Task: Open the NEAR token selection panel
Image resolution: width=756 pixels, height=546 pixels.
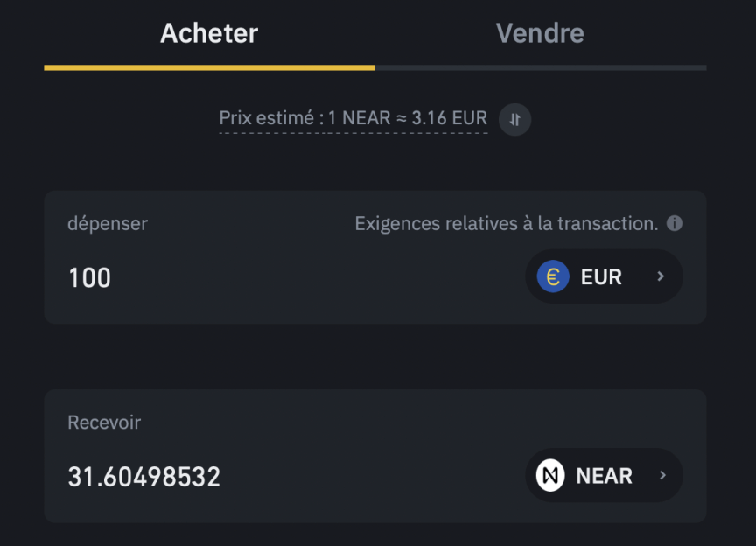Action: point(604,475)
